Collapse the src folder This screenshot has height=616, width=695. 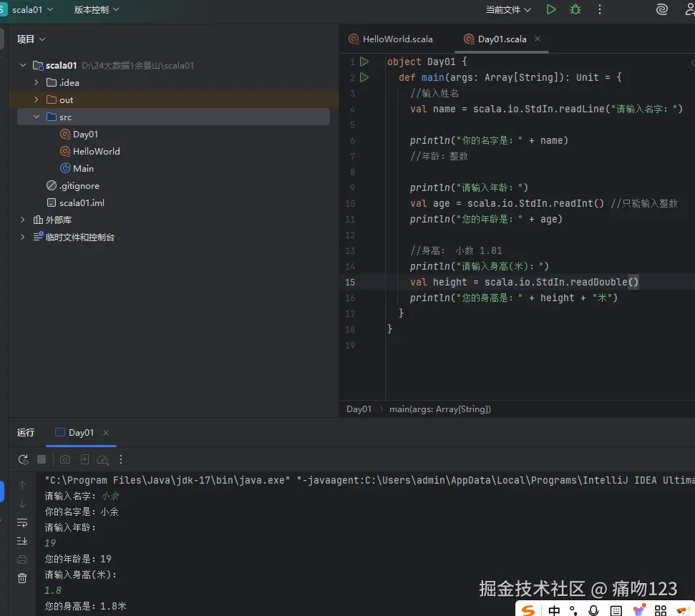(x=36, y=117)
